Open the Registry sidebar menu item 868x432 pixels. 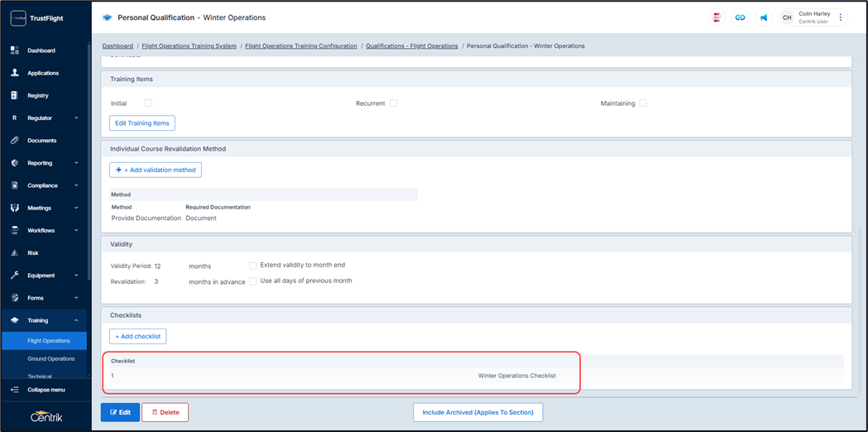pos(38,96)
